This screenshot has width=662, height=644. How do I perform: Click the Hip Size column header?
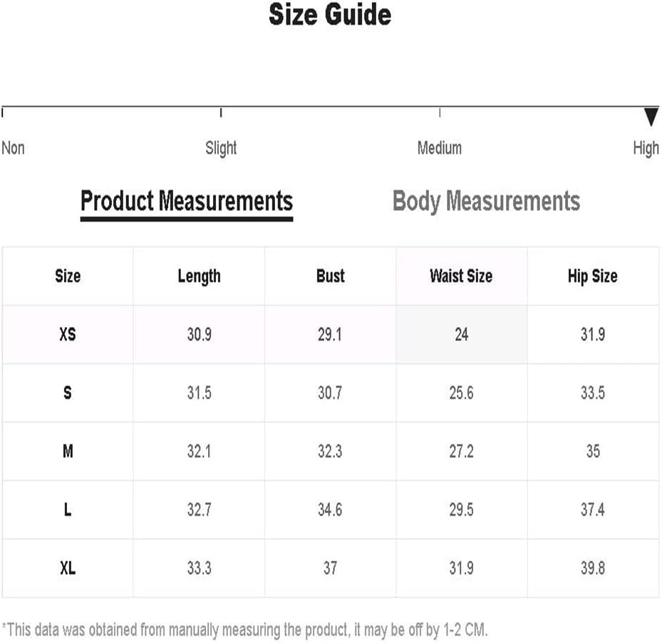tap(592, 276)
